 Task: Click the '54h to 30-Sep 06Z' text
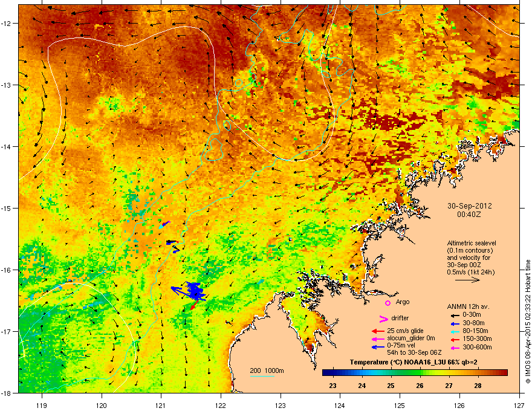click(414, 352)
